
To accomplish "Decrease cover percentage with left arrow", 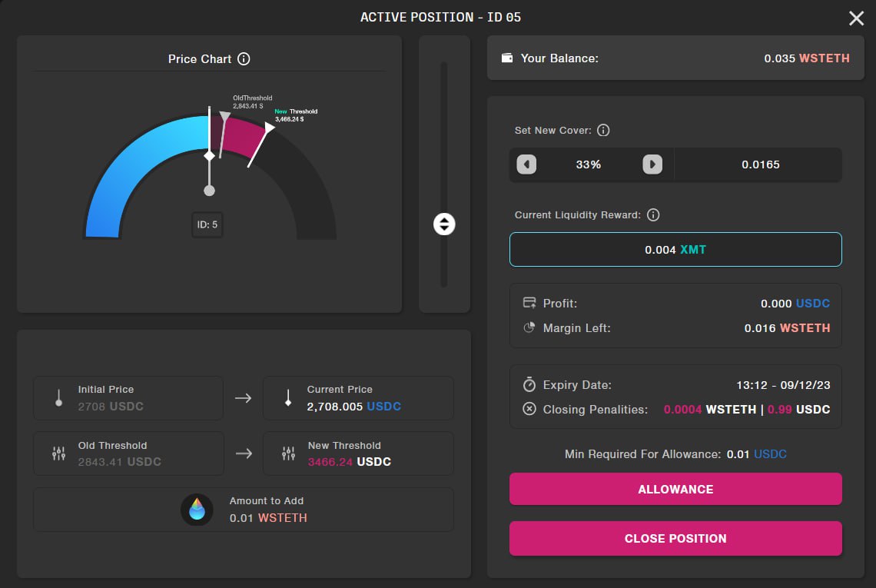I will pyautogui.click(x=526, y=164).
